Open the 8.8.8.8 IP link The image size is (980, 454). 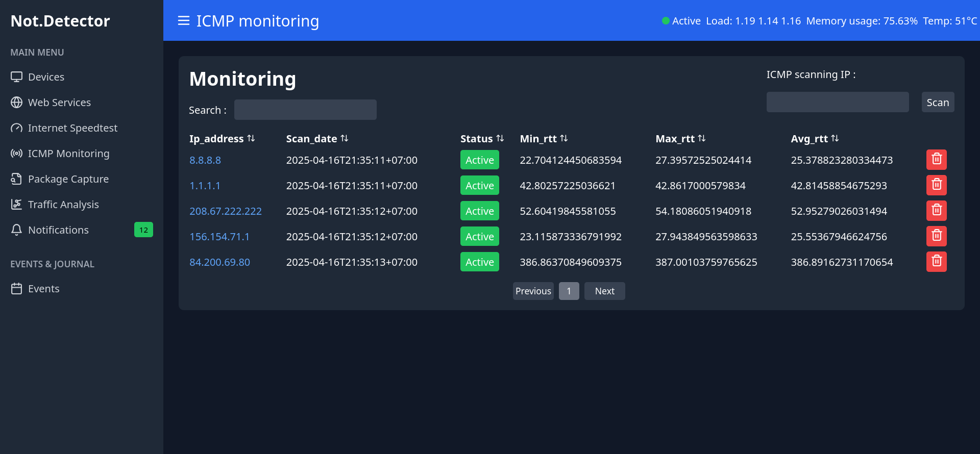coord(205,160)
